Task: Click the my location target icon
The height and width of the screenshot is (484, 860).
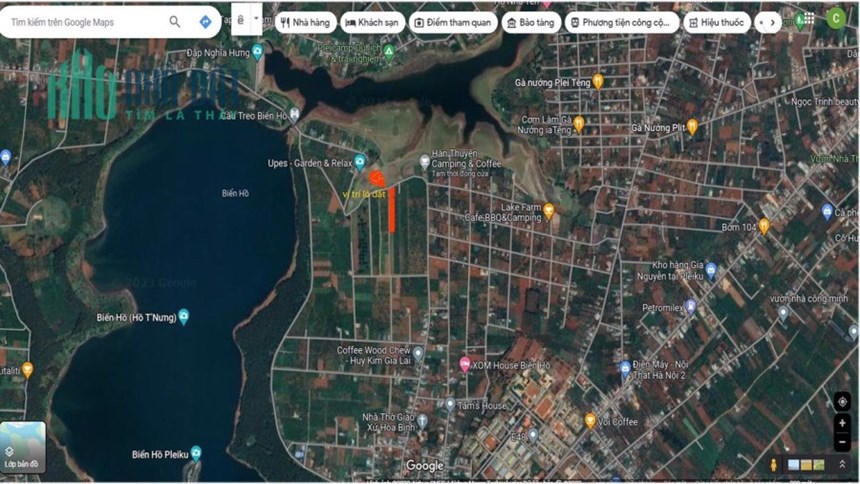Action: pos(842,402)
